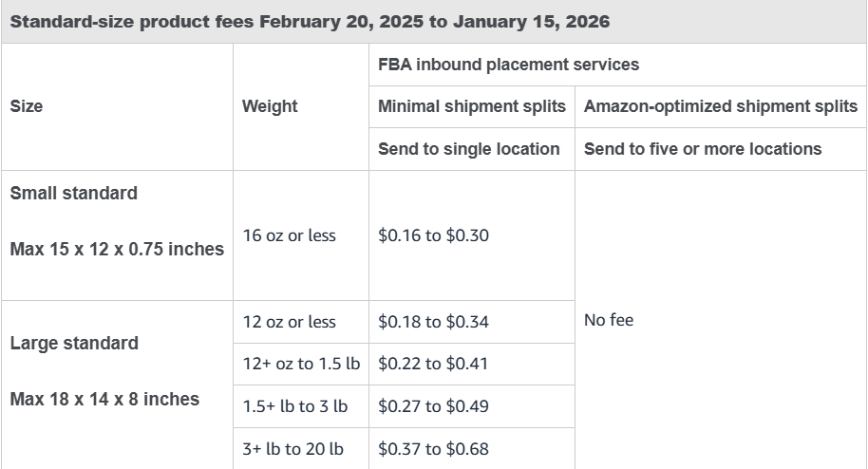The width and height of the screenshot is (868, 469).
Task: Click the 16 oz or less cell
Action: pyautogui.click(x=289, y=235)
